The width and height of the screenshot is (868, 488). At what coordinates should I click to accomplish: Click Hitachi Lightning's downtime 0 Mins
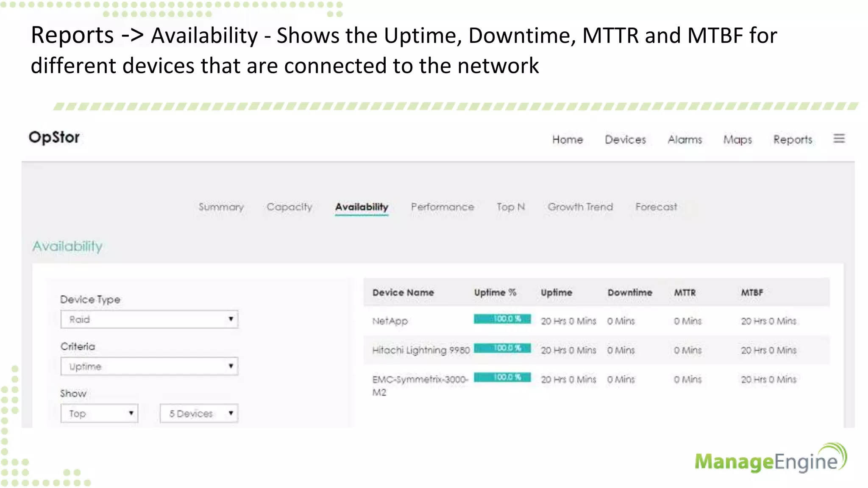(621, 350)
